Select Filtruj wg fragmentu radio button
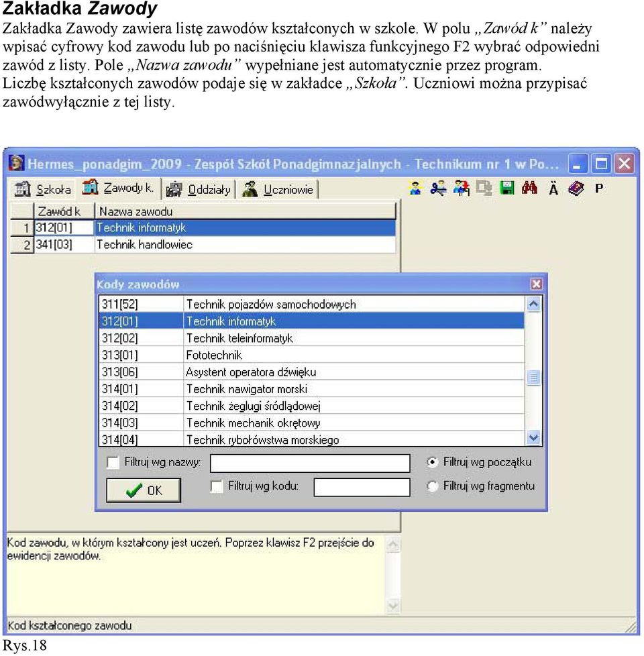 click(432, 486)
